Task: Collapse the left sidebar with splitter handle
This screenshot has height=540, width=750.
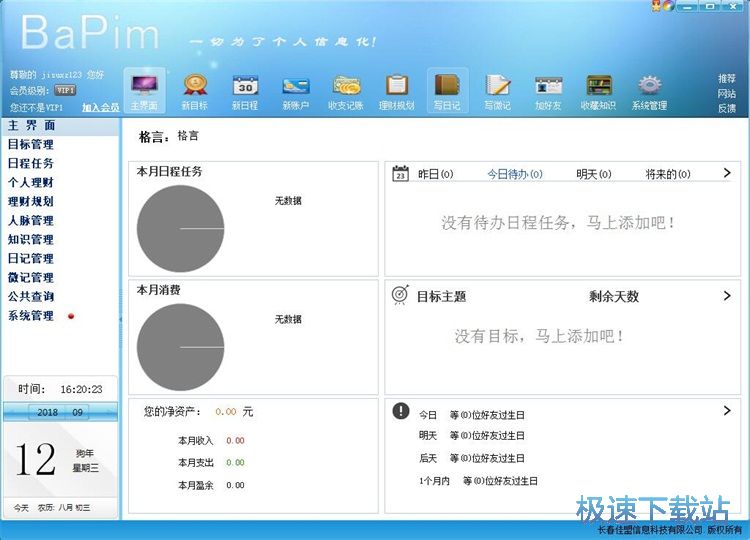Action: click(x=120, y=319)
